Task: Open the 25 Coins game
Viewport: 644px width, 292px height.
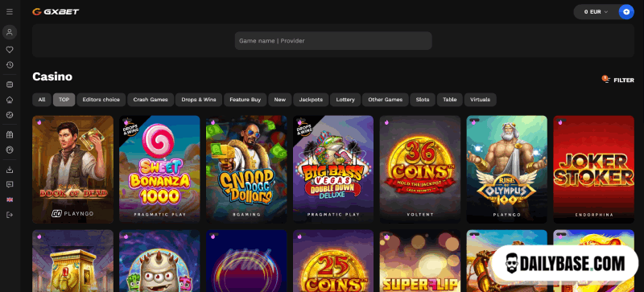Action: coord(333,261)
